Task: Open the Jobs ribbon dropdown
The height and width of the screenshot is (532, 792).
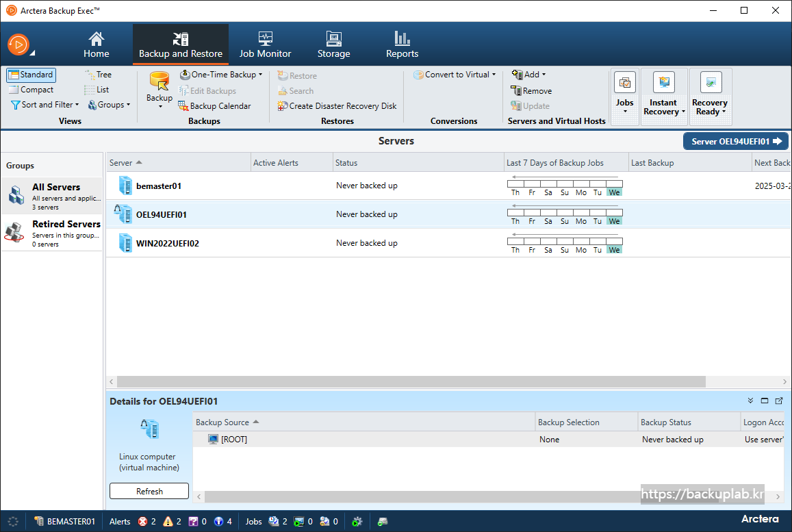Action: [x=625, y=97]
